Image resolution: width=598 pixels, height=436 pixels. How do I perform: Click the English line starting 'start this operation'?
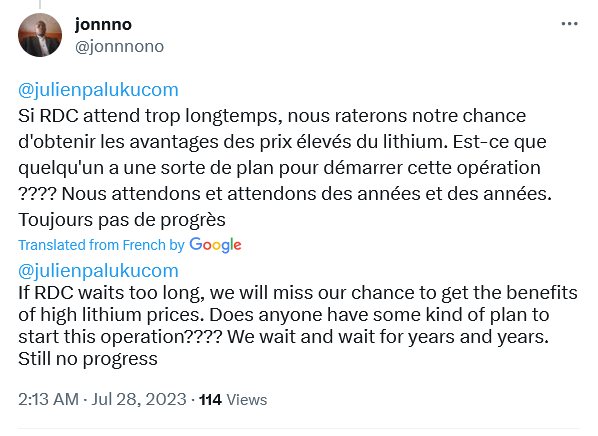(x=283, y=337)
